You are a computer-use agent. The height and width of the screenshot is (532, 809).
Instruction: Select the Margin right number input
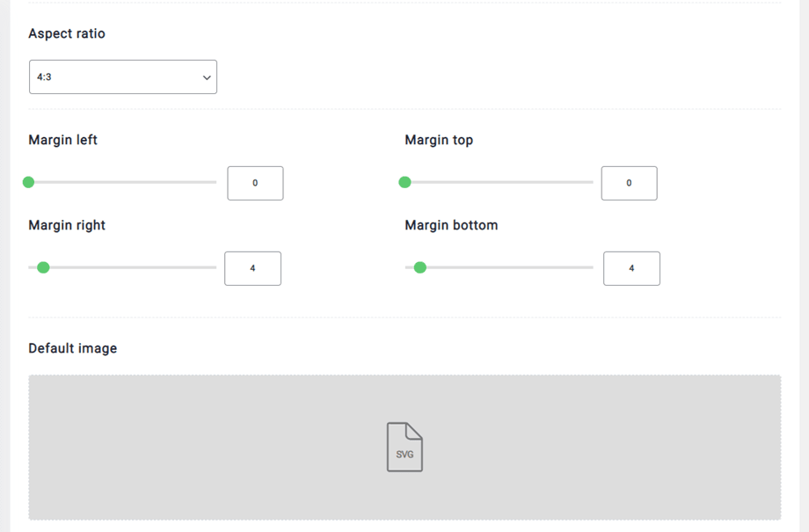click(x=252, y=268)
